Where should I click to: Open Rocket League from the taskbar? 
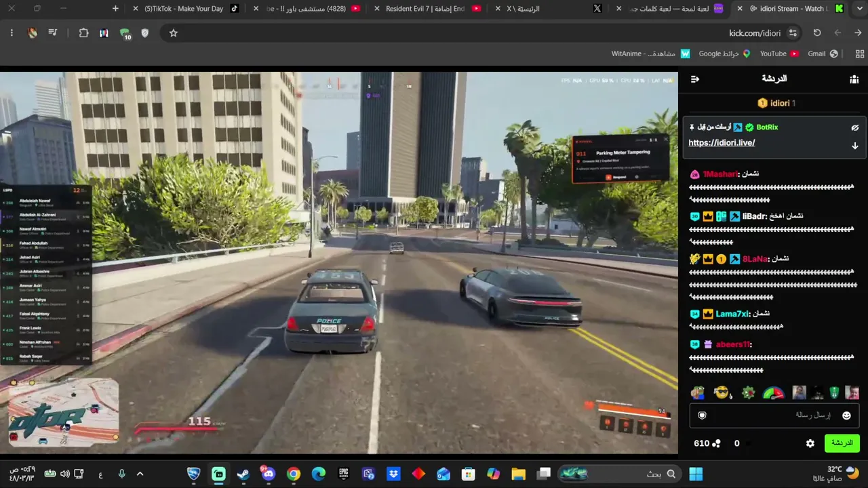(194, 474)
